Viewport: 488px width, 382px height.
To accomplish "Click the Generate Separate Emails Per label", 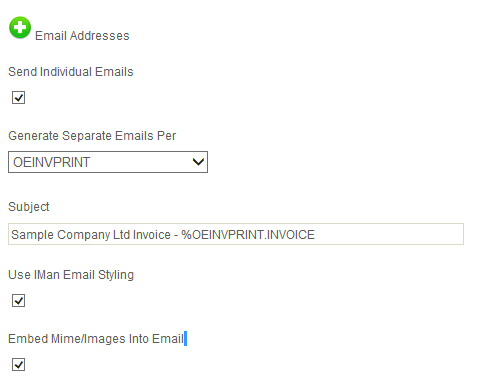I will pyautogui.click(x=92, y=136).
